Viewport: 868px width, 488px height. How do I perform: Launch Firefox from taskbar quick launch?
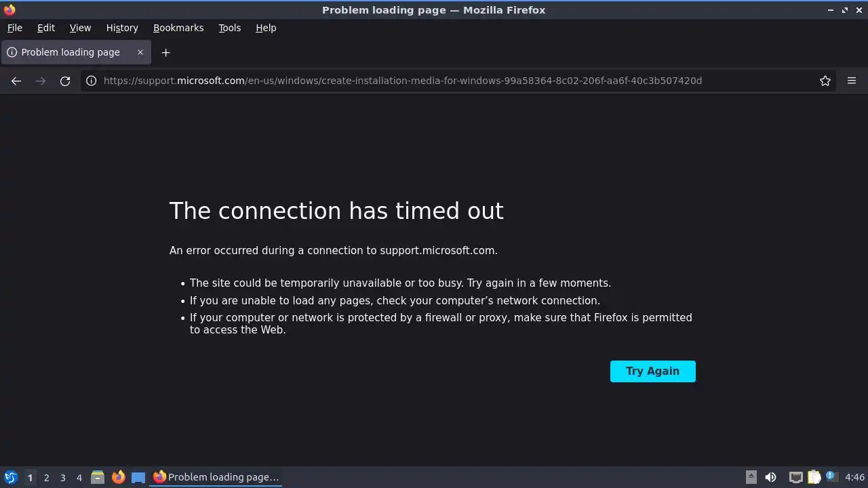pos(118,477)
